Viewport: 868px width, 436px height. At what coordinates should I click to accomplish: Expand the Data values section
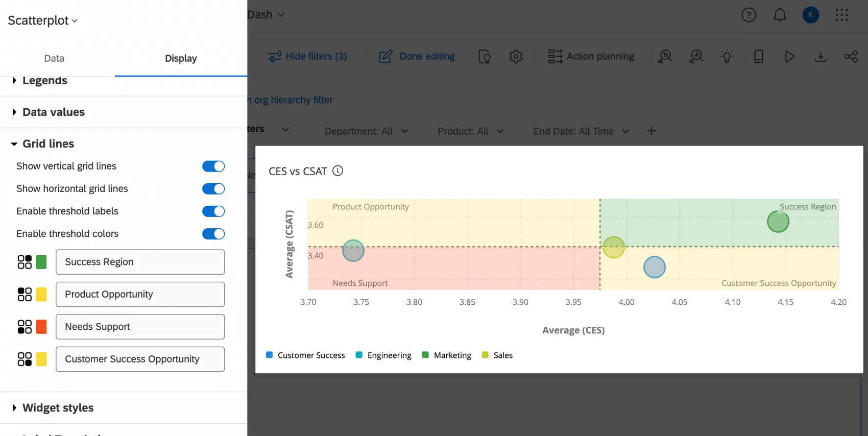(54, 112)
